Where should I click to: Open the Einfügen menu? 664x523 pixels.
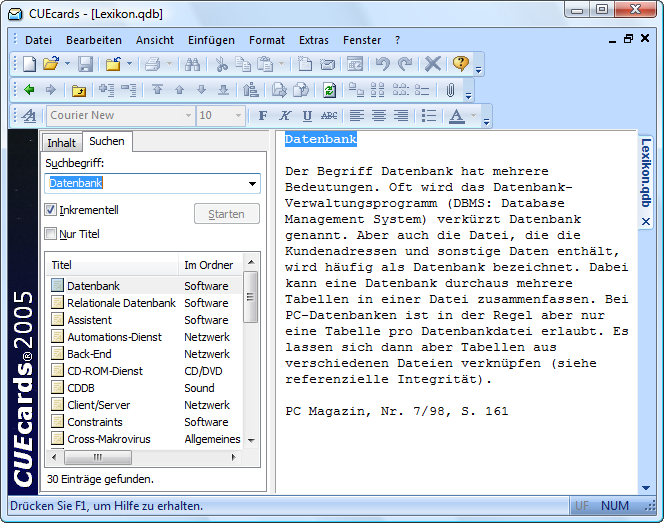[x=211, y=40]
